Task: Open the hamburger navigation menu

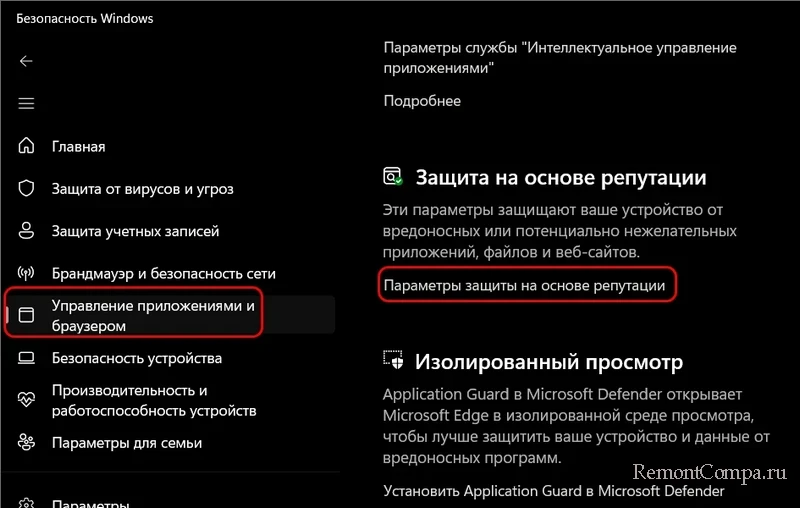Action: 26,104
